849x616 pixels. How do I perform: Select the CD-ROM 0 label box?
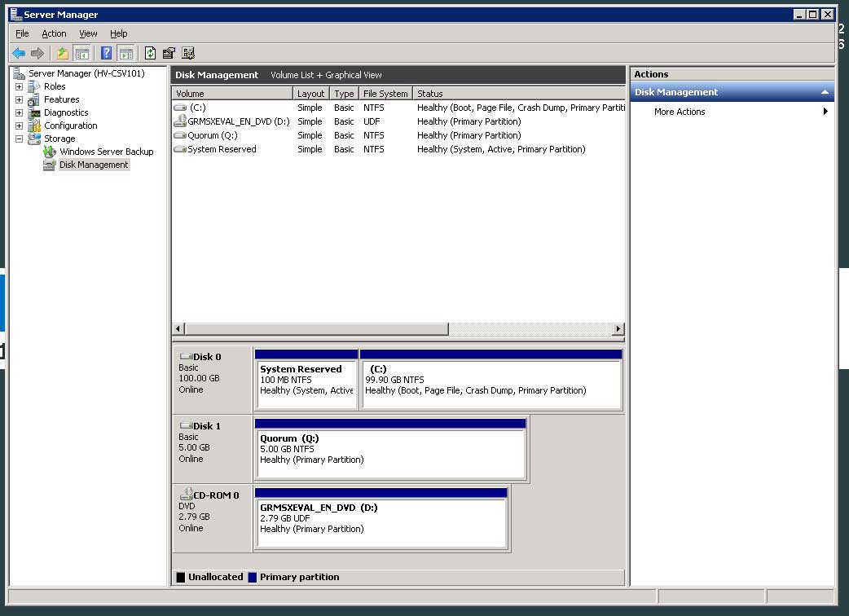coord(212,518)
